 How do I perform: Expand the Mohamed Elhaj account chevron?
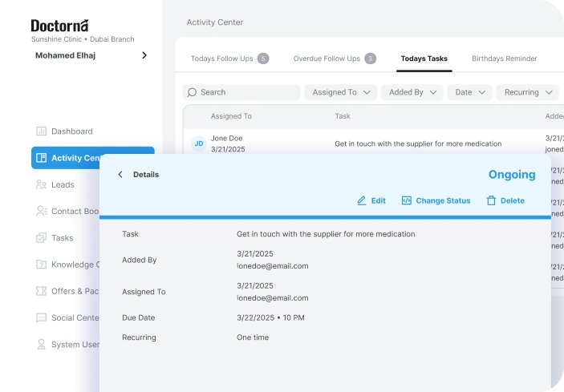click(x=144, y=55)
